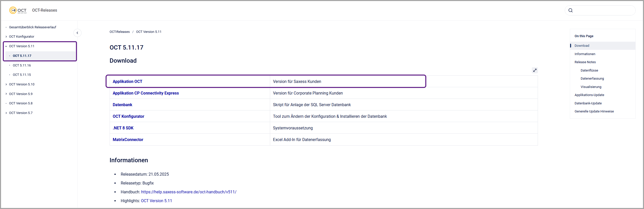Expand the OCT Konfigurator tree chevron

click(x=6, y=37)
